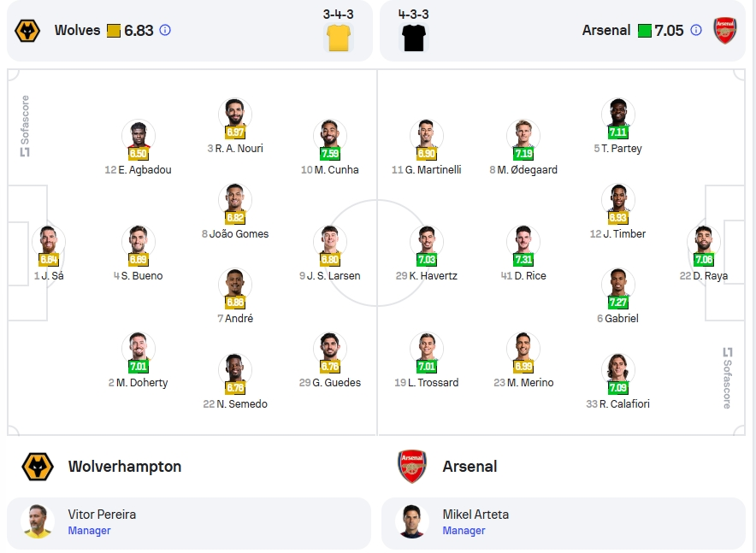
Task: Open Vitor Pereira manager card
Action: pyautogui.click(x=189, y=522)
